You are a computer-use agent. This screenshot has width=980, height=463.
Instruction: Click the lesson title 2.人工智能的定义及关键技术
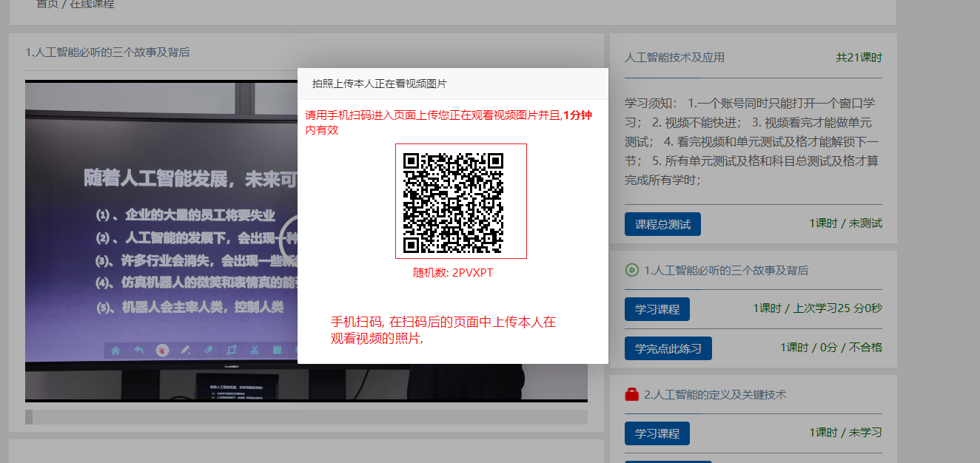(x=715, y=395)
